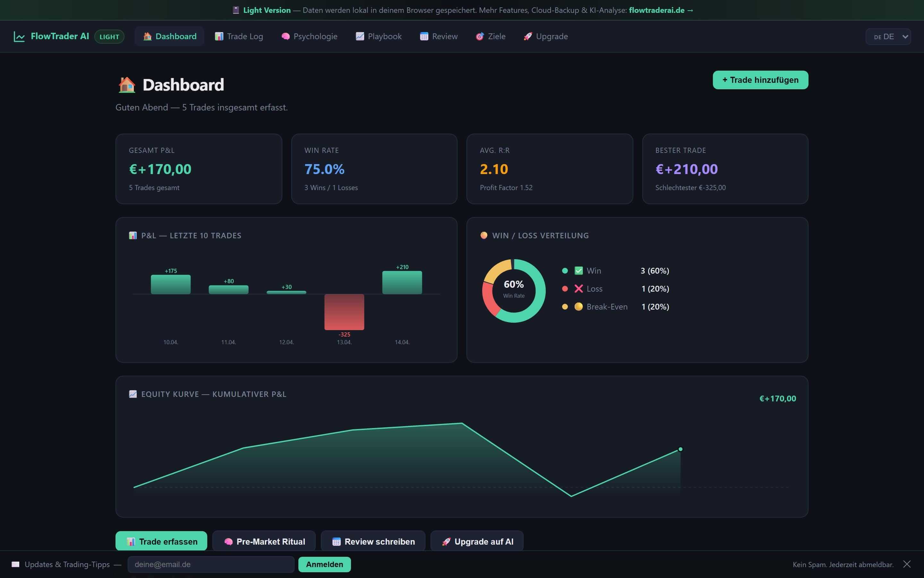Click the chart icon beside Playbook
Viewport: 924px width, 578px height.
pos(360,36)
